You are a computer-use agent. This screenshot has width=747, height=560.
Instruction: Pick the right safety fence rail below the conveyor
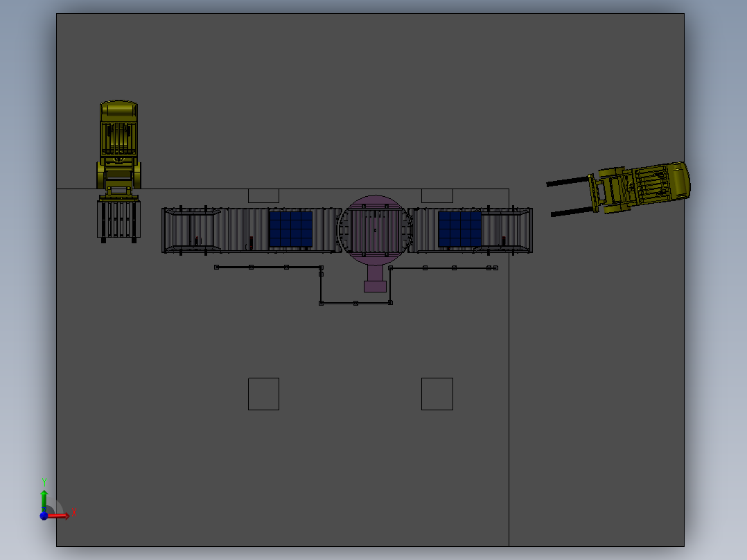[x=443, y=268]
